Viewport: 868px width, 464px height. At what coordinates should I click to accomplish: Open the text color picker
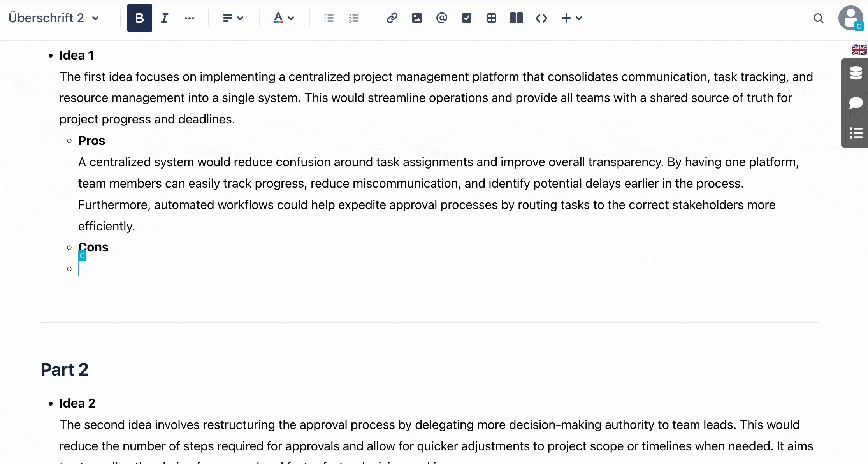[x=283, y=18]
